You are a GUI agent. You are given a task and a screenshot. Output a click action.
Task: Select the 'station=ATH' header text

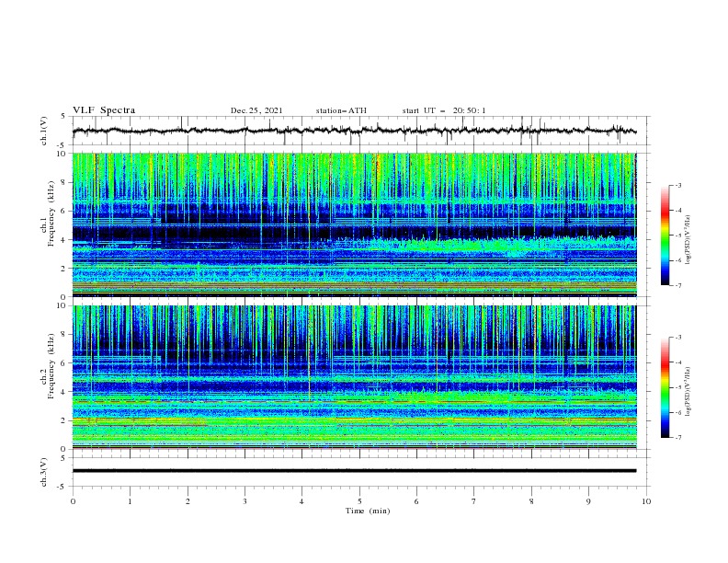341,110
